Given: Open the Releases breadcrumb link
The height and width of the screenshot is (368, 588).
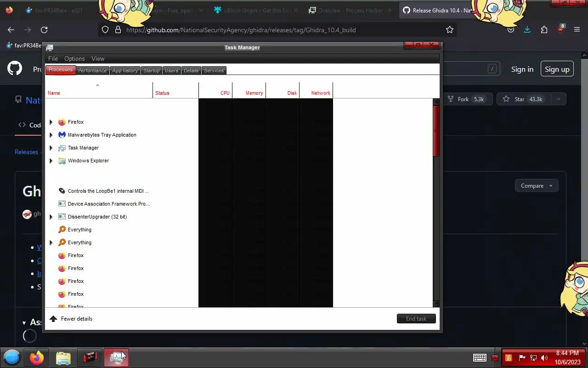Looking at the screenshot, I should tap(26, 152).
